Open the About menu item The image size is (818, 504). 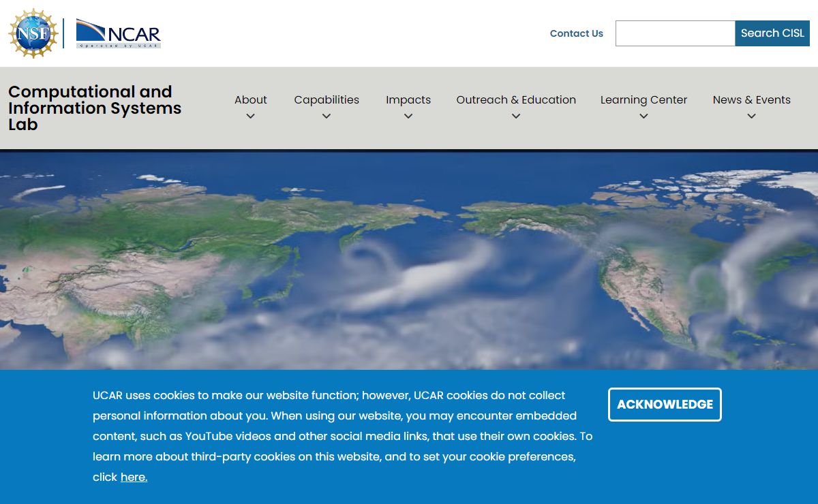[251, 99]
